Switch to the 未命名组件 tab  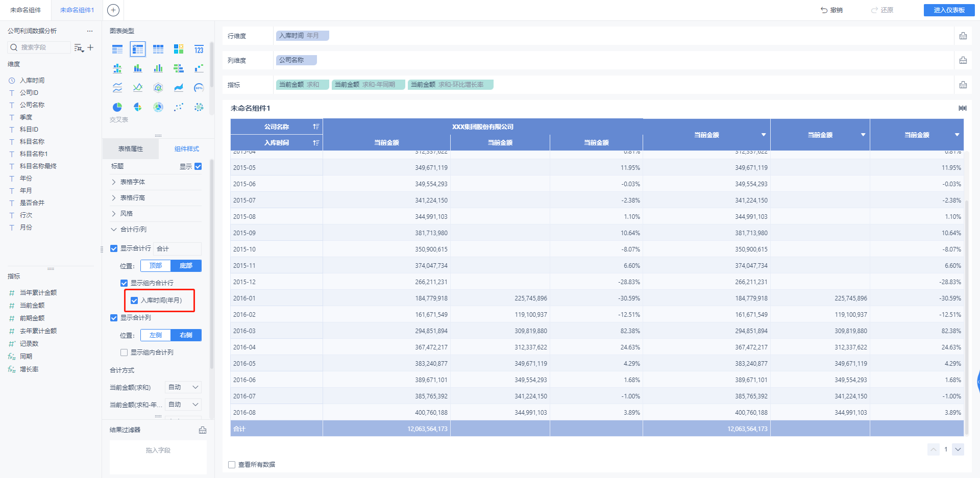coord(26,10)
